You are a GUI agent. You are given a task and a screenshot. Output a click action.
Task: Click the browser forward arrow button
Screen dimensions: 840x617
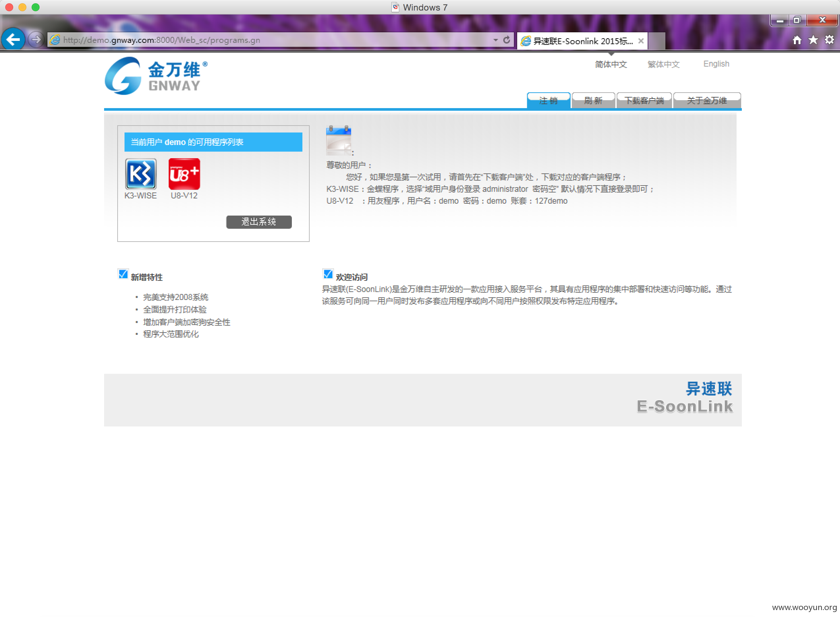click(x=36, y=39)
